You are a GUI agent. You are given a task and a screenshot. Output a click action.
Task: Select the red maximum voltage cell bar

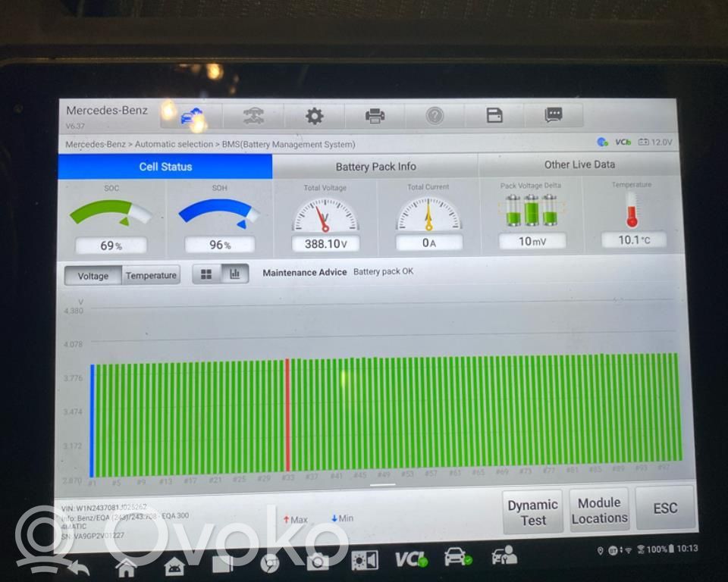click(x=287, y=415)
